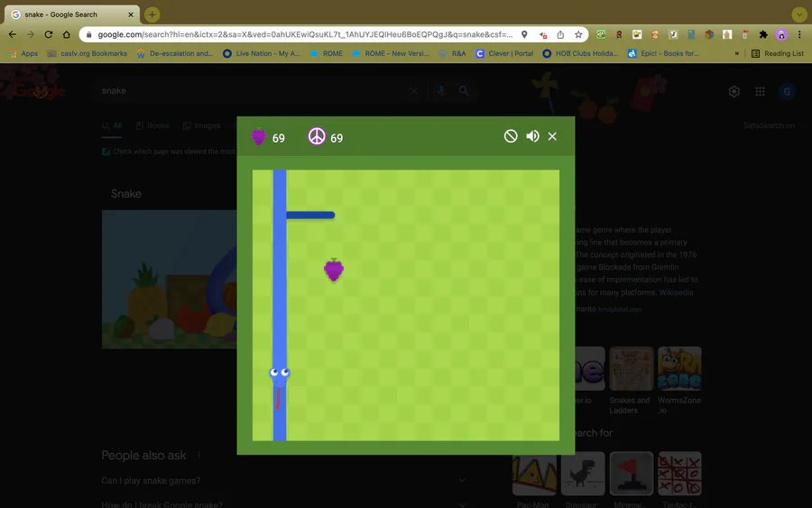Viewport: 812px width, 508px height.
Task: Mute the snake game sound
Action: tap(532, 136)
